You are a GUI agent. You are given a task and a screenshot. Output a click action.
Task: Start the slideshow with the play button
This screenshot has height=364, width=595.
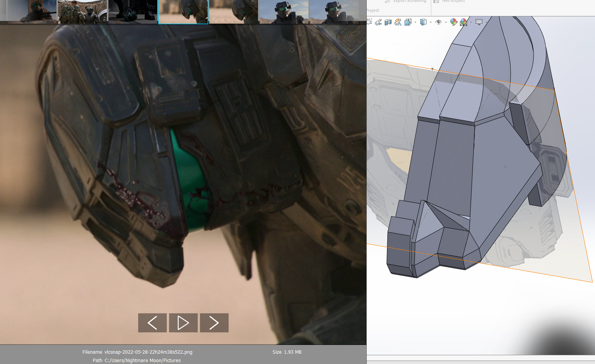tap(183, 323)
